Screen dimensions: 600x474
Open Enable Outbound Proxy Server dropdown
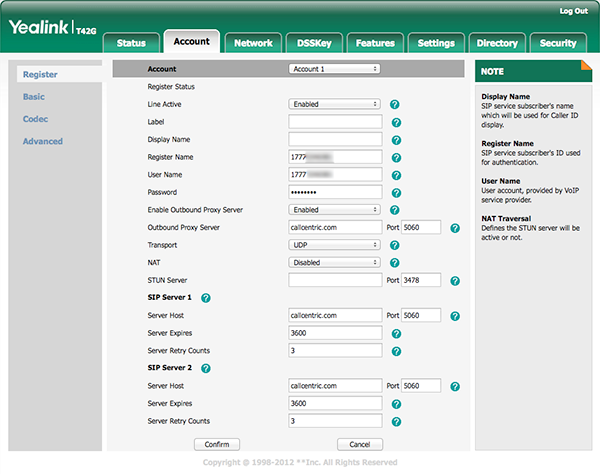click(334, 210)
